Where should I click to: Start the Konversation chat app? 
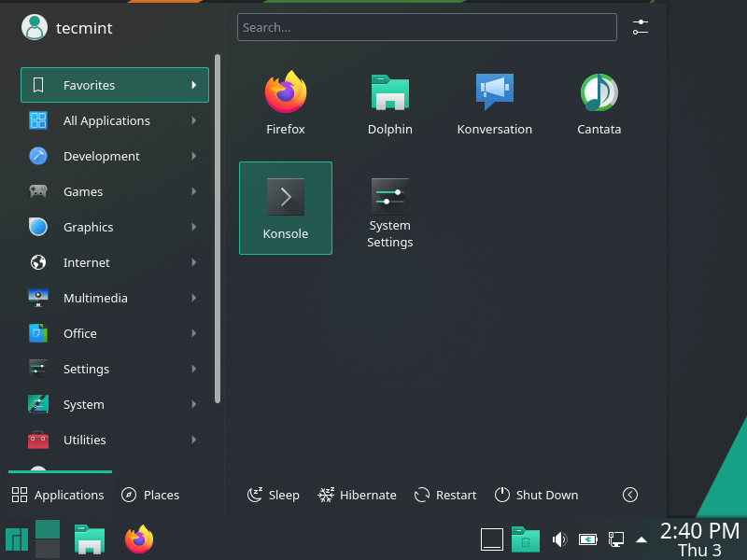coord(494,104)
